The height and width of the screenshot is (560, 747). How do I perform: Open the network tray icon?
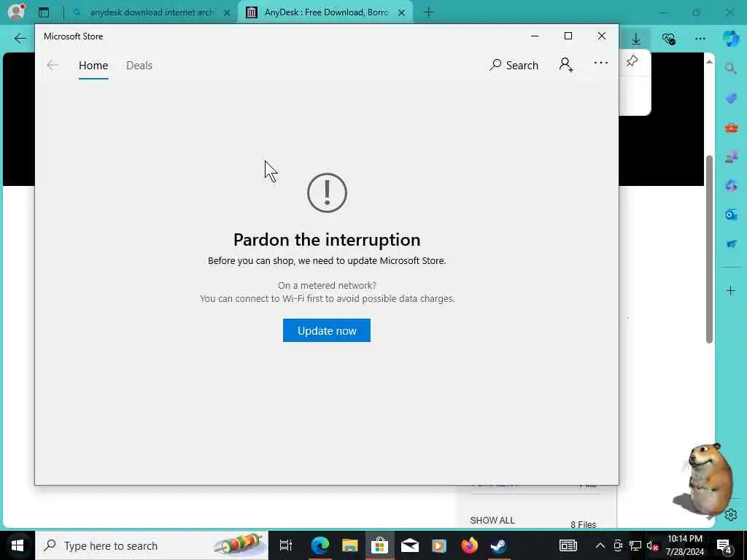click(x=635, y=545)
